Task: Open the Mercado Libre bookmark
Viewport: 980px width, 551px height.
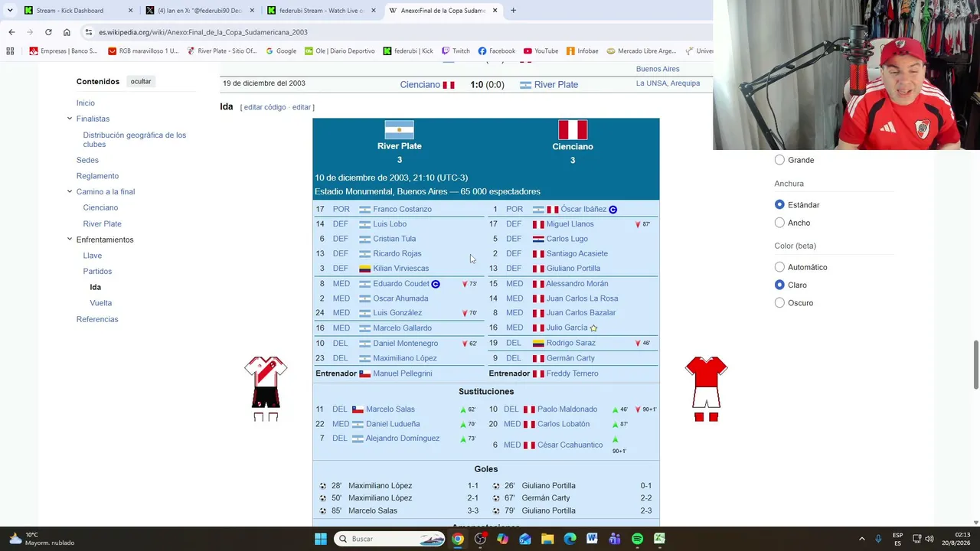Action: pyautogui.click(x=641, y=51)
